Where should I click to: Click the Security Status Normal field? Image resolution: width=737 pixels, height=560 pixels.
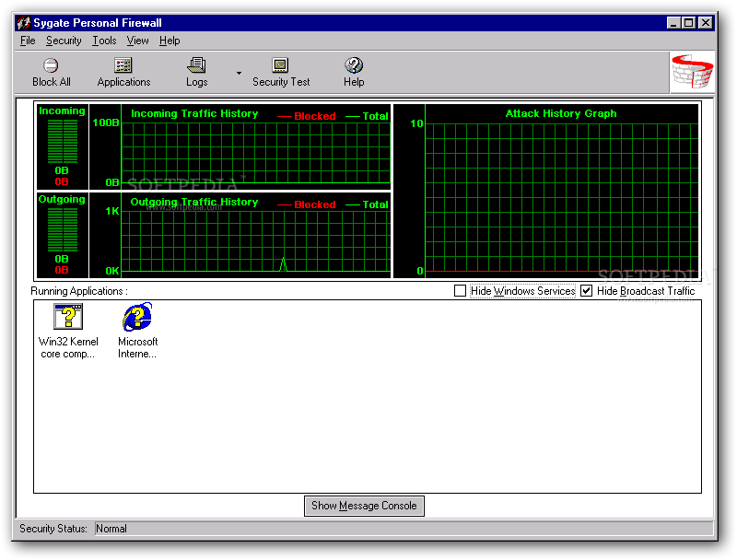point(404,529)
